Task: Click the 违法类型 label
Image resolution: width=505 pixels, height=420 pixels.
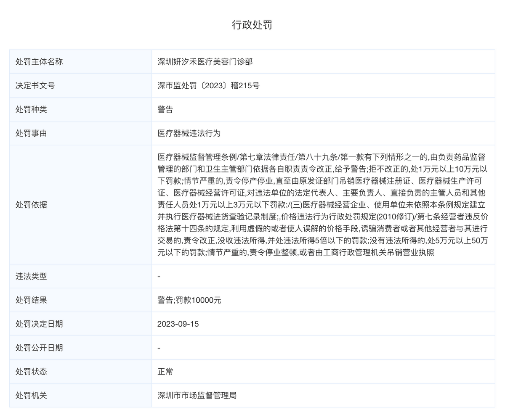Action: coord(31,276)
